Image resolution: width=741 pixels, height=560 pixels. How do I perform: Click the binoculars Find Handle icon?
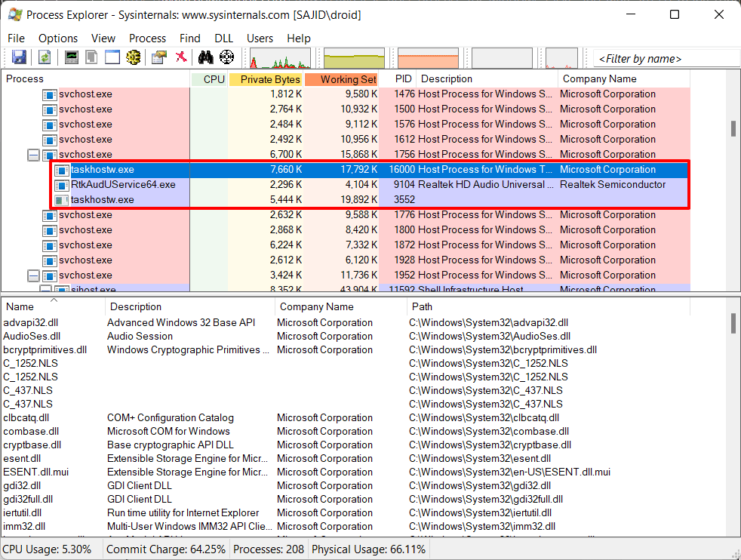[x=205, y=57]
